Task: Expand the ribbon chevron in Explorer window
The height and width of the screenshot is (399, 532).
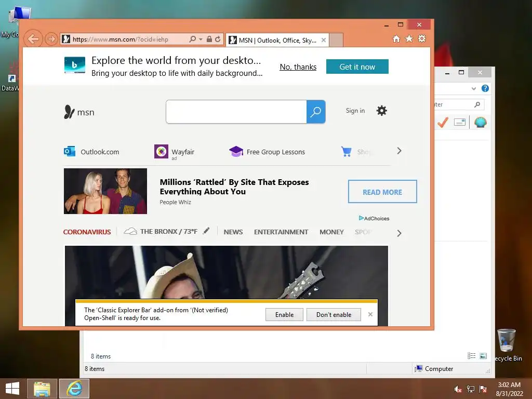Action: (474, 88)
